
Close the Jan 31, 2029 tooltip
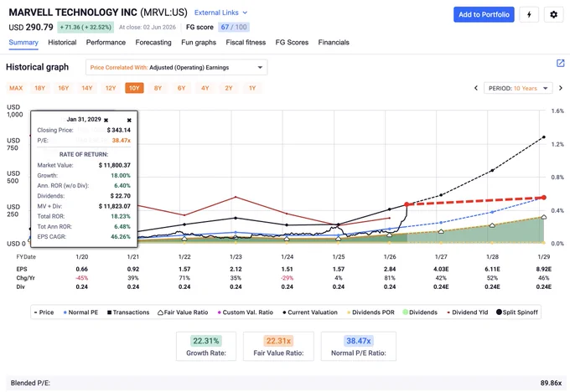point(129,120)
